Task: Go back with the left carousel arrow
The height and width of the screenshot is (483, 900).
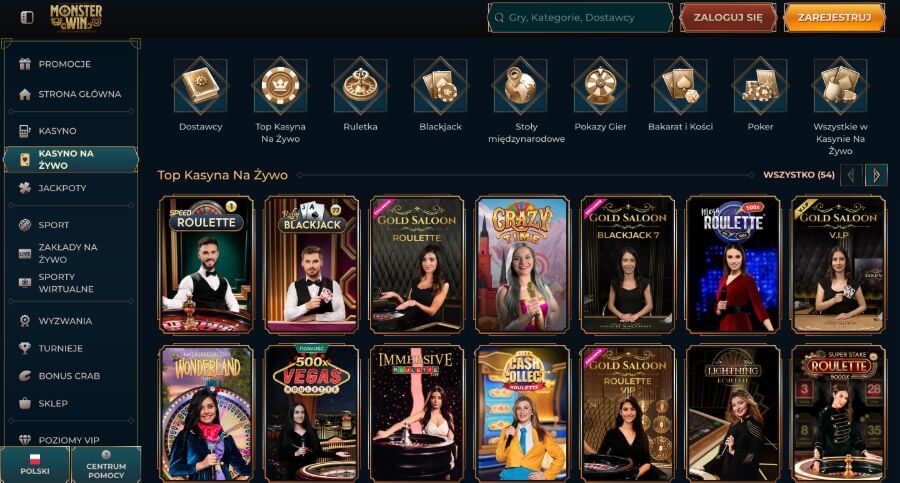Action: [851, 175]
